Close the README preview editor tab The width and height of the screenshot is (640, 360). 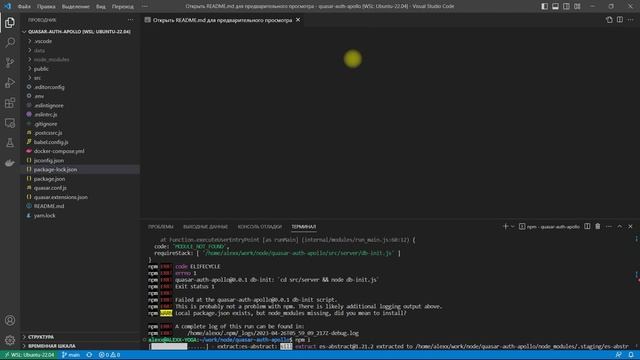point(298,20)
